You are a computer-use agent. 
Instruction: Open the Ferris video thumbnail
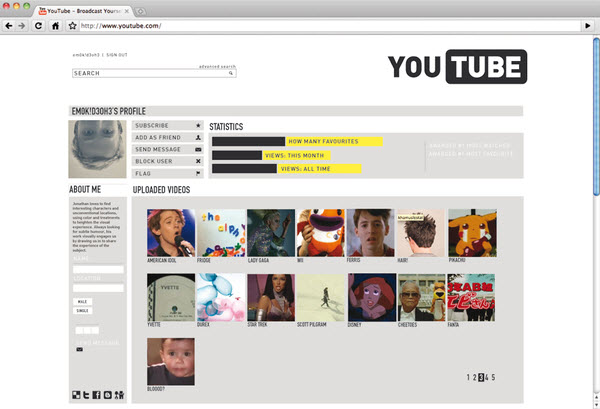[370, 233]
